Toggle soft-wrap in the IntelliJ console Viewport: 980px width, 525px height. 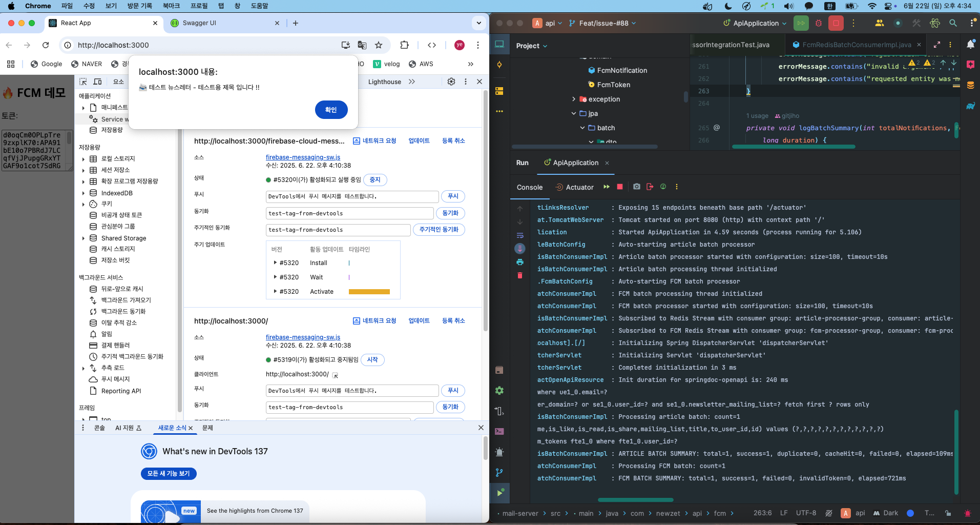click(520, 235)
